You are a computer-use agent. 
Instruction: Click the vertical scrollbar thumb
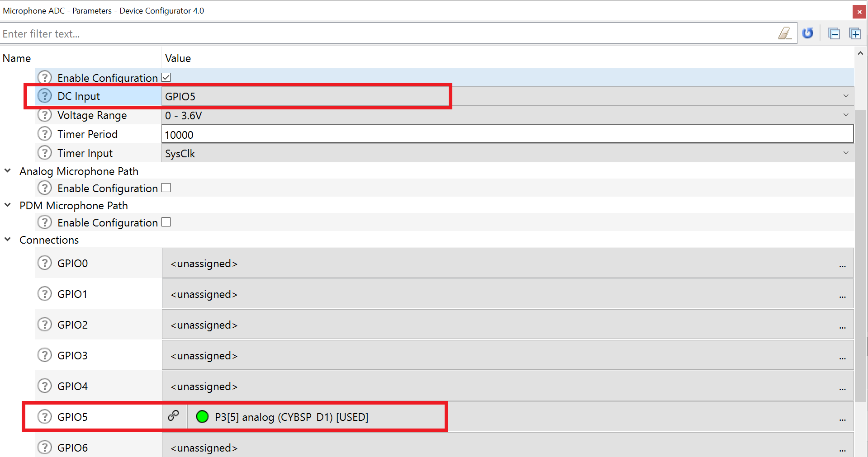click(861, 255)
